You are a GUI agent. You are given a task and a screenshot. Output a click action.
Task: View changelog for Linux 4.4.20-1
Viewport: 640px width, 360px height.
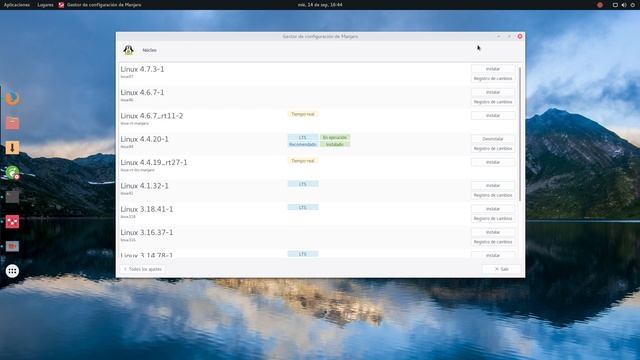[x=493, y=149]
